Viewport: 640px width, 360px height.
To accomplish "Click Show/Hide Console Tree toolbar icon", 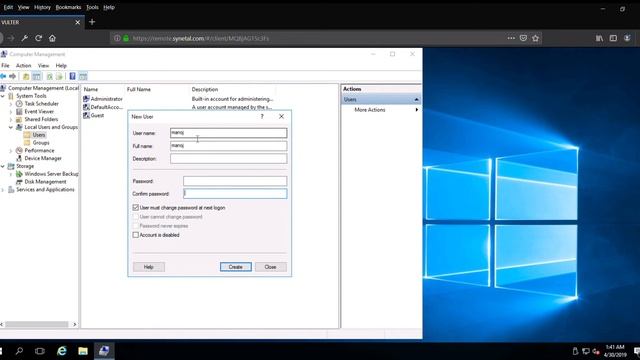I will (36, 76).
